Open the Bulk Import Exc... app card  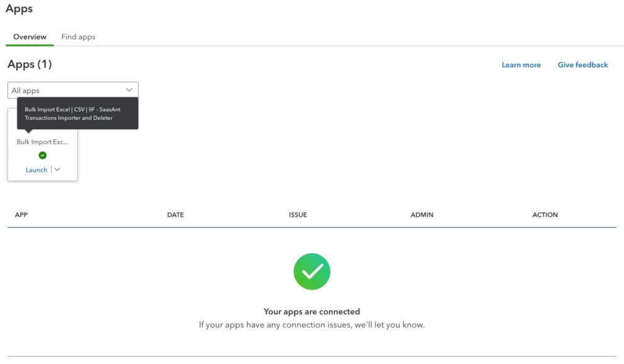42,142
